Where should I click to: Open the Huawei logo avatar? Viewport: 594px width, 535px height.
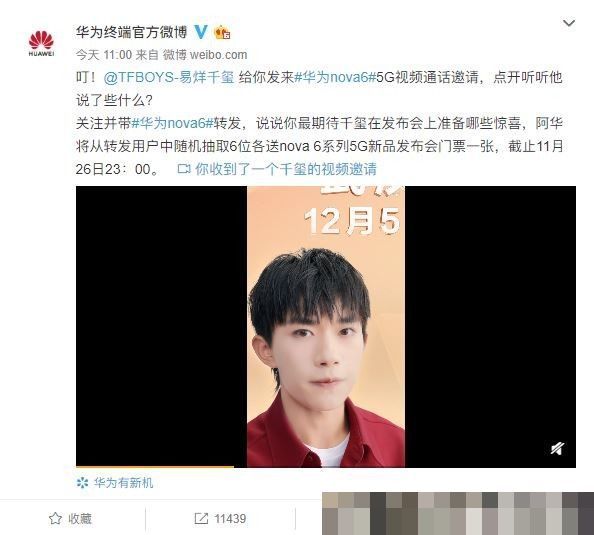[x=41, y=44]
